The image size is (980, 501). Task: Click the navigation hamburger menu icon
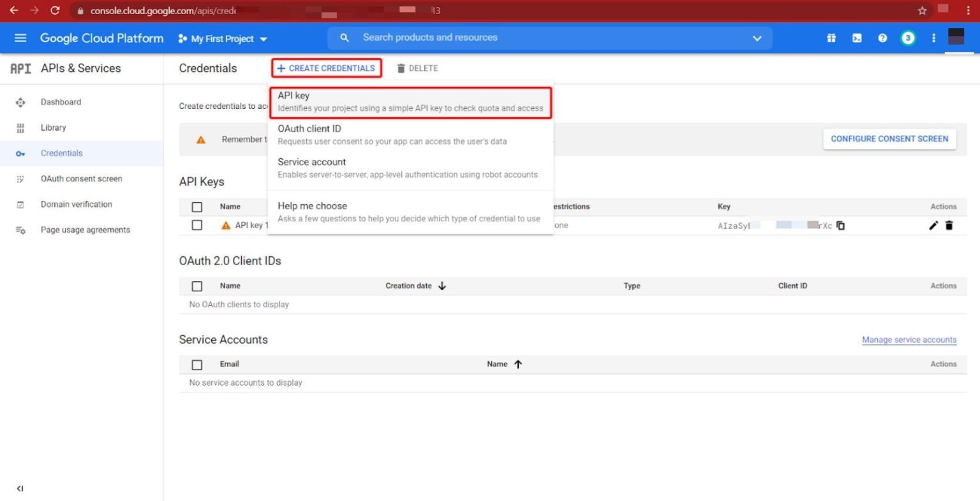click(x=20, y=38)
